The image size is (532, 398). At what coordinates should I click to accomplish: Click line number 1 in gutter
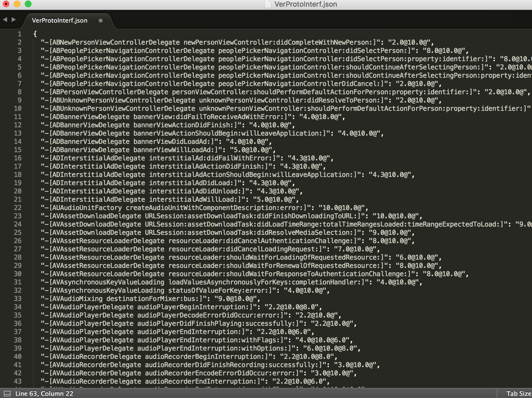tap(20, 34)
